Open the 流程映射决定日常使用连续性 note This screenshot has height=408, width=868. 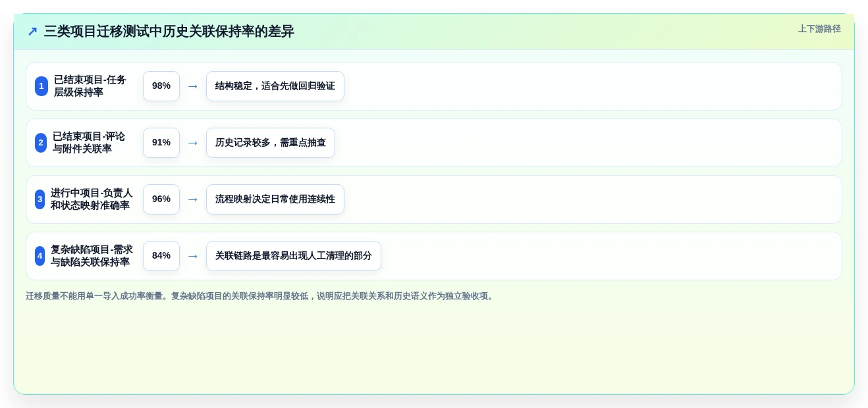275,199
